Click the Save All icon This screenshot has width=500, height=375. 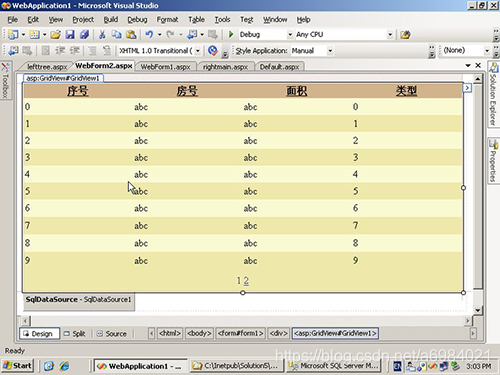point(84,34)
